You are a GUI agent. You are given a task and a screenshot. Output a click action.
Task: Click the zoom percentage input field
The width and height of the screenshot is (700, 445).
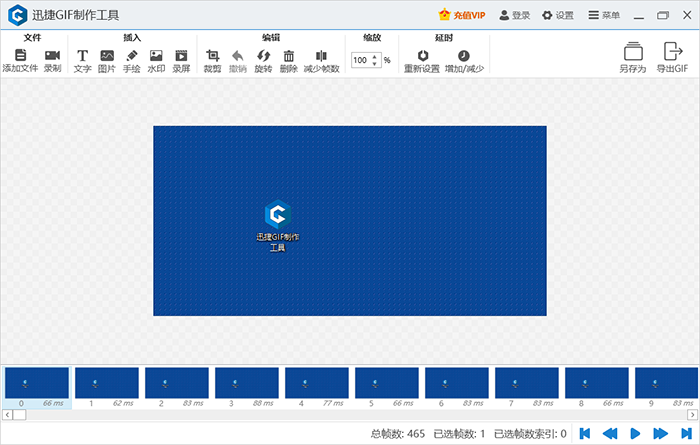point(360,60)
